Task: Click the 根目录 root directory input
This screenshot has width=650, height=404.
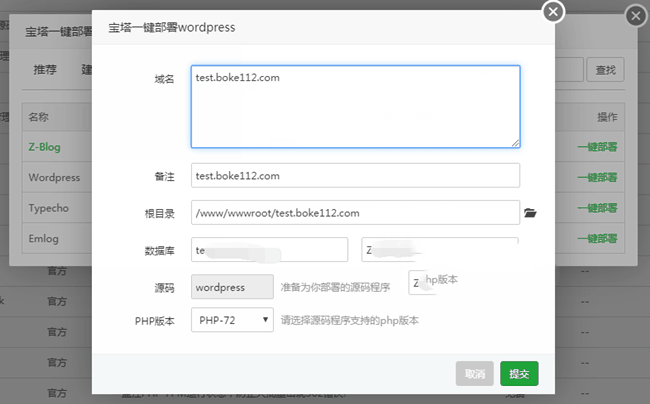Action: point(355,213)
